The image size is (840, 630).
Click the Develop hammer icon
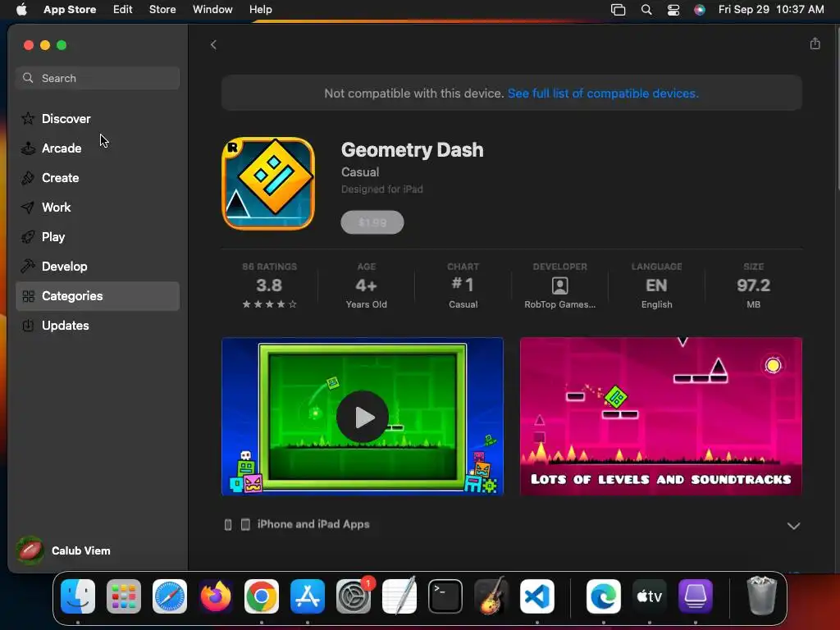point(28,267)
